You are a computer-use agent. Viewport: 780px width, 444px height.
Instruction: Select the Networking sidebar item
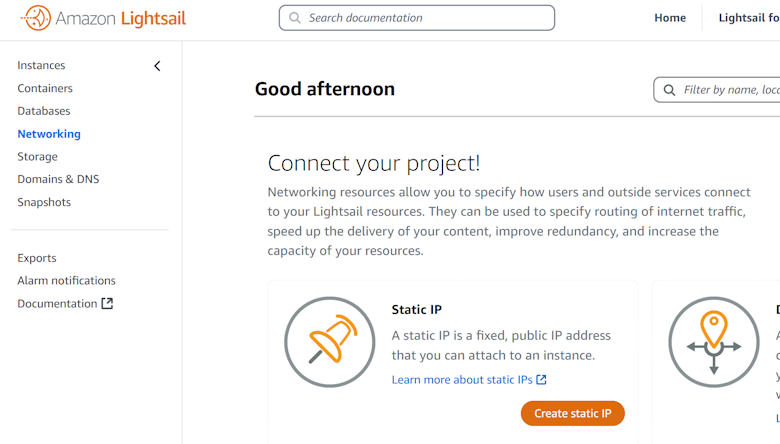49,134
